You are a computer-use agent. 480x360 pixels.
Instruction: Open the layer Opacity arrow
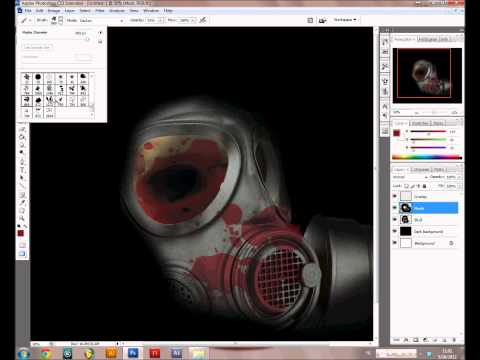459,177
